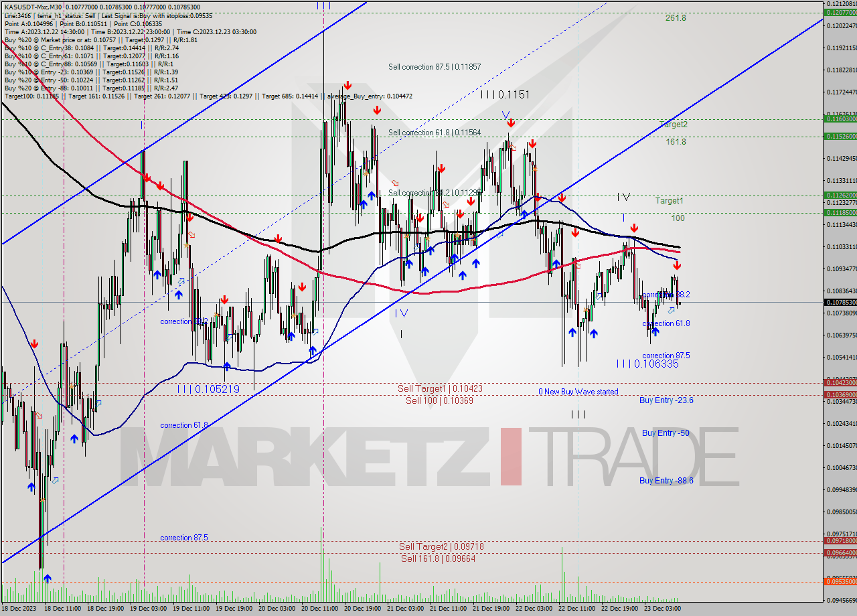Click the 0.1202247 price axis value
Screen dimensions: 857x616
[840, 26]
